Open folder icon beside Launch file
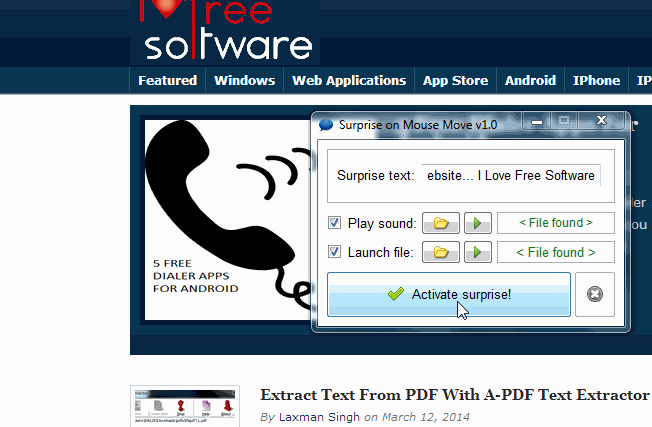This screenshot has width=652, height=427. [x=440, y=253]
